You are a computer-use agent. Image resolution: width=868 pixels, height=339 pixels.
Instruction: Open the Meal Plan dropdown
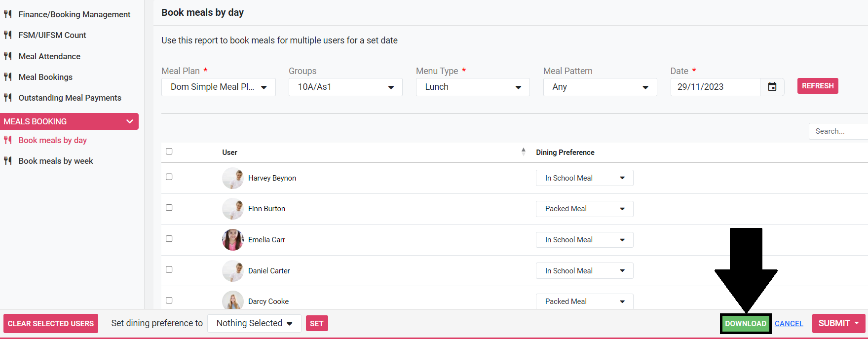click(218, 87)
